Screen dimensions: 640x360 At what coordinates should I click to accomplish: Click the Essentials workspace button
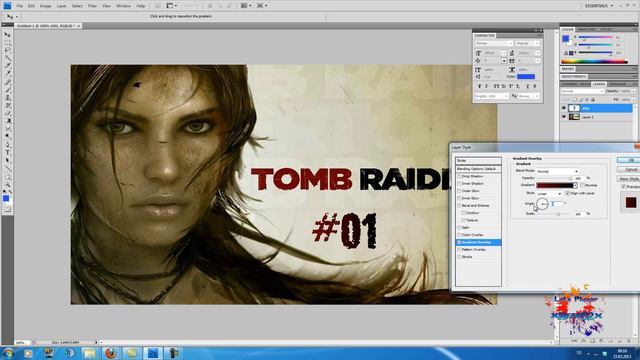[x=598, y=6]
